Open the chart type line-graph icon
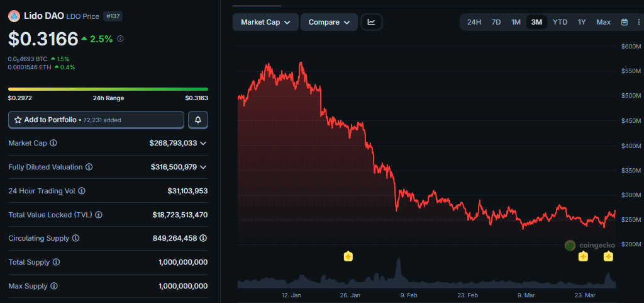 (372, 22)
